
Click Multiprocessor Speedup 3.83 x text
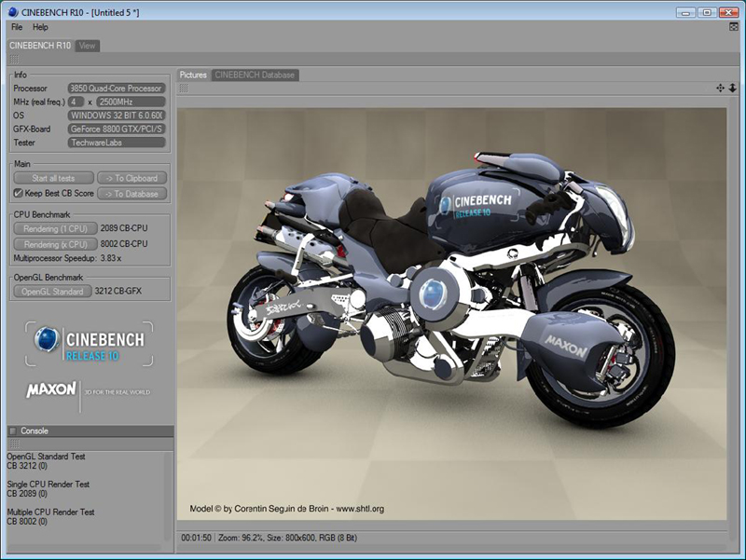[67, 258]
